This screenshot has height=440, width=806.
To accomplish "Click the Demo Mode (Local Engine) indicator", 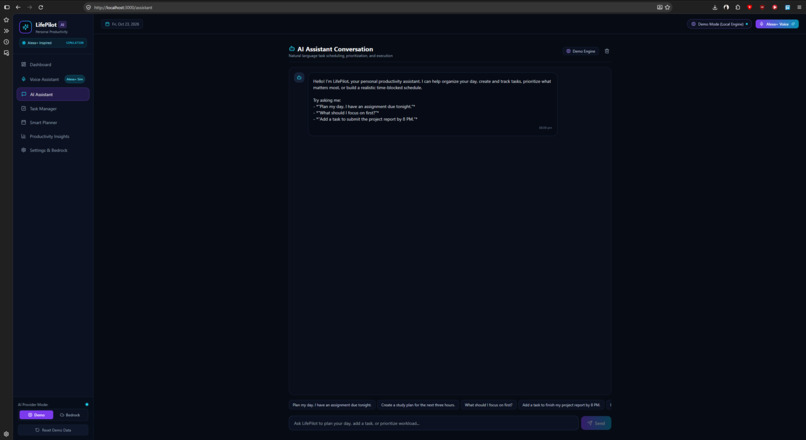I will (x=719, y=24).
